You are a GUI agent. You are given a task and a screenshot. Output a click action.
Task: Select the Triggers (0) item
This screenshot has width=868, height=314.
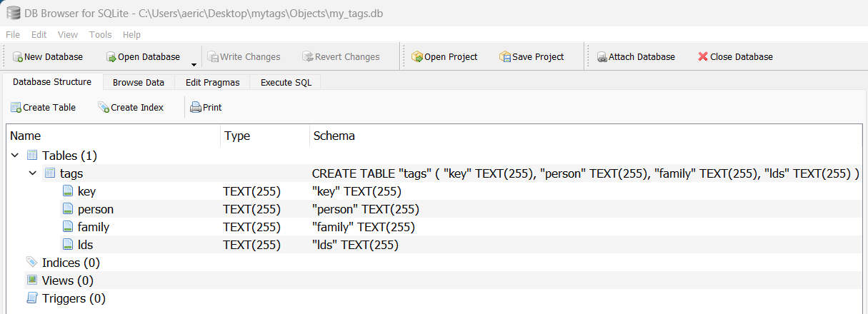click(74, 298)
